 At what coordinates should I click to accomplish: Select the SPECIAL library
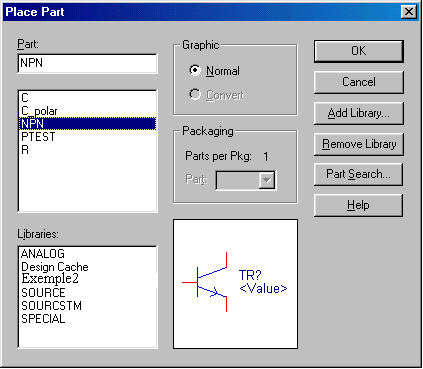[x=87, y=319]
